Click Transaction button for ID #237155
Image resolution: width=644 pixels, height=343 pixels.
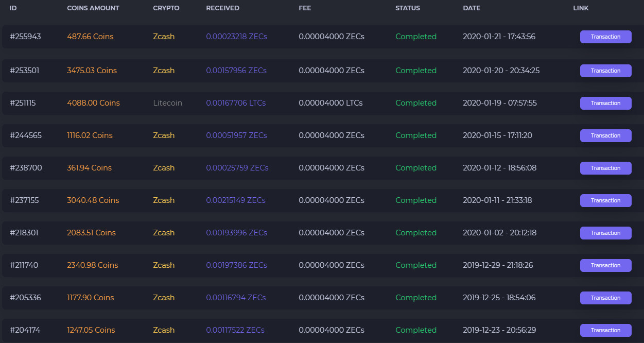tap(605, 200)
